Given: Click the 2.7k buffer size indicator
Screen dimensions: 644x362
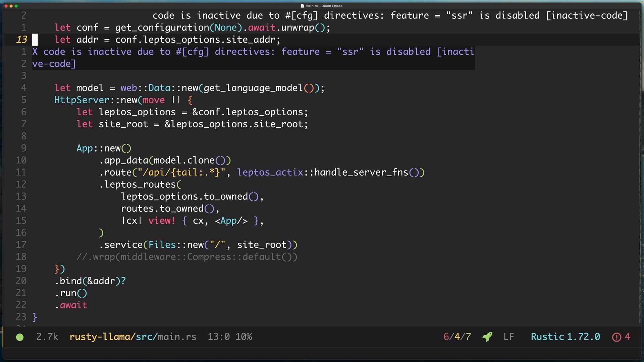Looking at the screenshot, I should point(47,337).
